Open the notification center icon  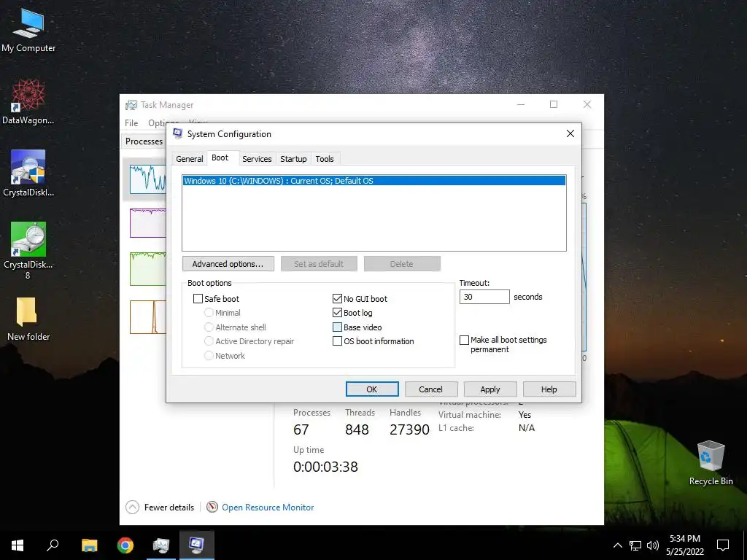pos(723,545)
